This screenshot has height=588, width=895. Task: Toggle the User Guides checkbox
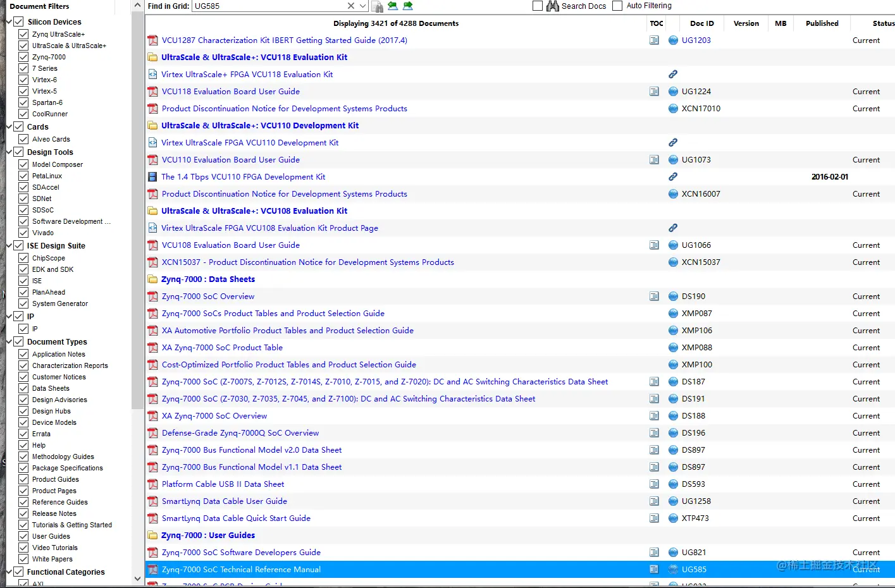[23, 536]
